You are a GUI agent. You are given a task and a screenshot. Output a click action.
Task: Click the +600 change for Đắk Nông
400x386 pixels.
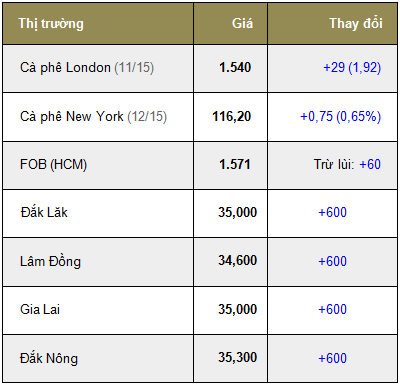tap(333, 358)
